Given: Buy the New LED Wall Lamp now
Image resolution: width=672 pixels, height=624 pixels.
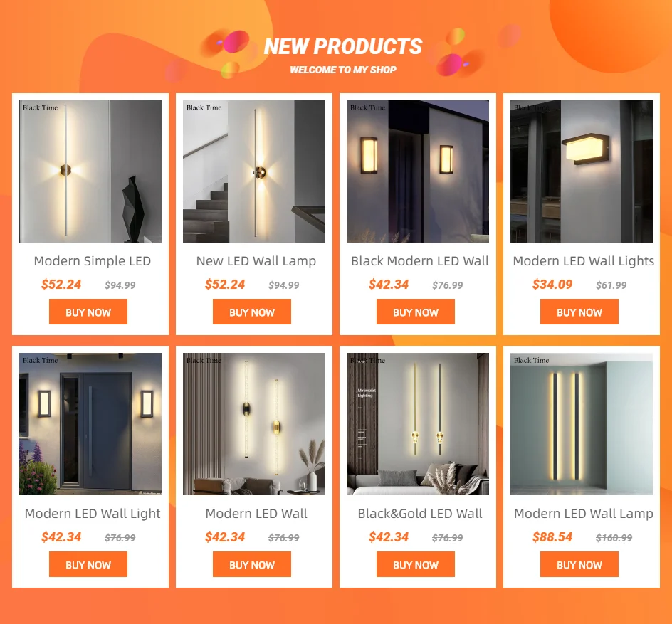Looking at the screenshot, I should point(252,312).
